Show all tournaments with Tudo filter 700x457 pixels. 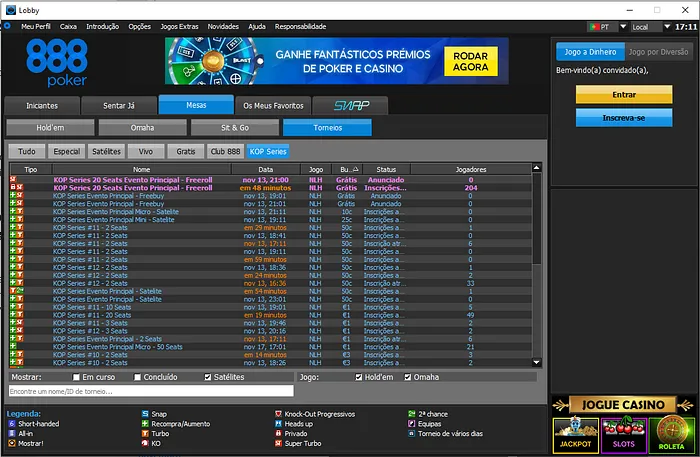[27, 152]
